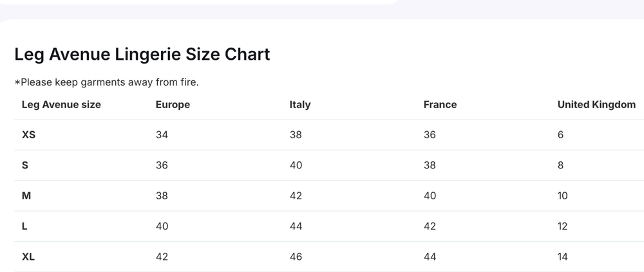
Task: Click Europe size 34 in XS row
Action: [x=162, y=134]
